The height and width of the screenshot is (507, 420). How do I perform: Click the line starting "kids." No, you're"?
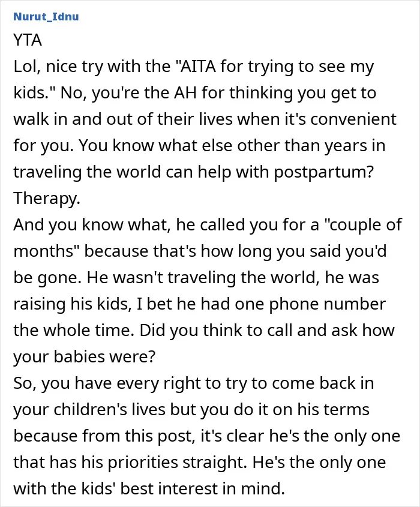[x=194, y=93]
